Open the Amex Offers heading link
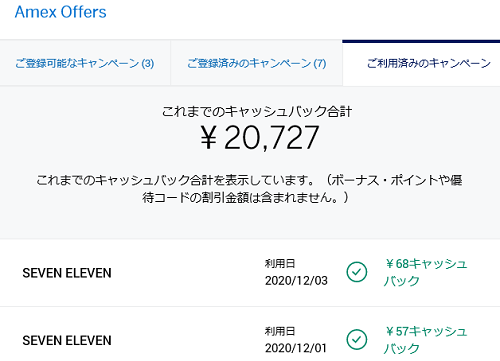The image size is (500, 361). 60,12
